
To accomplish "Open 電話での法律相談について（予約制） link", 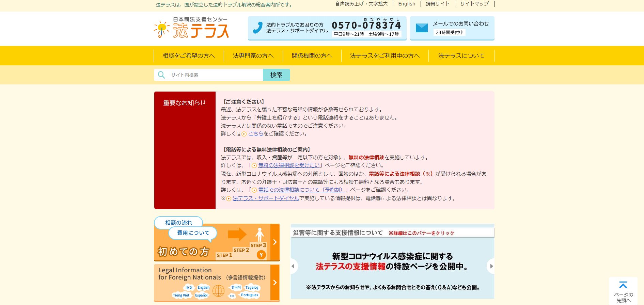I will click(302, 190).
